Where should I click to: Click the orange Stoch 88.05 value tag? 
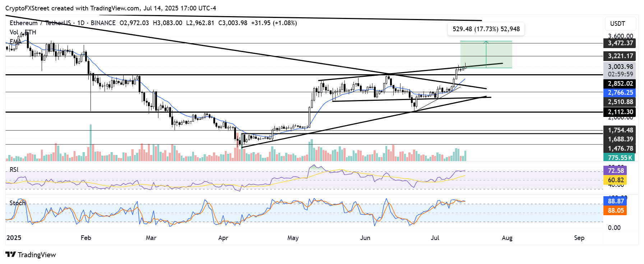pyautogui.click(x=616, y=211)
